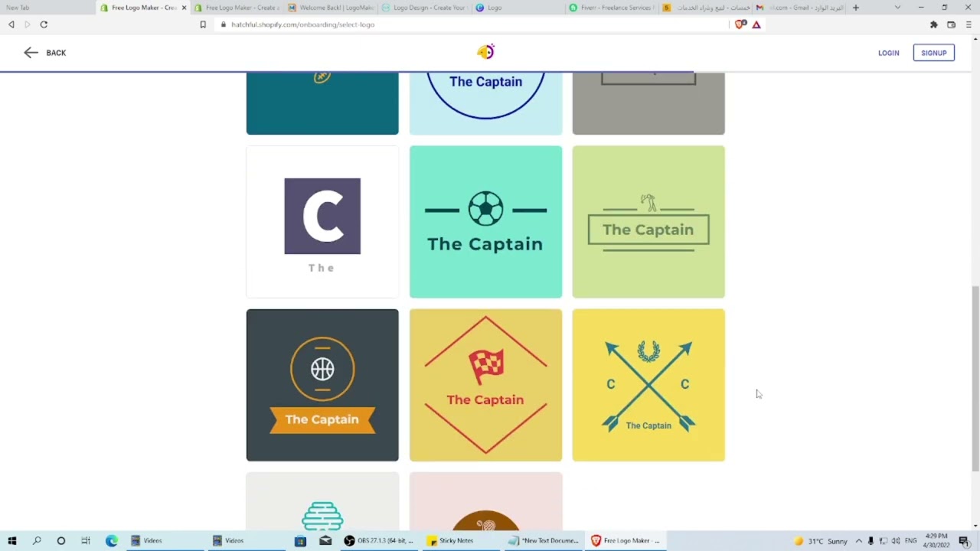Viewport: 980px width, 551px height.
Task: Switch to the New Tab browser tab
Action: coord(47,8)
